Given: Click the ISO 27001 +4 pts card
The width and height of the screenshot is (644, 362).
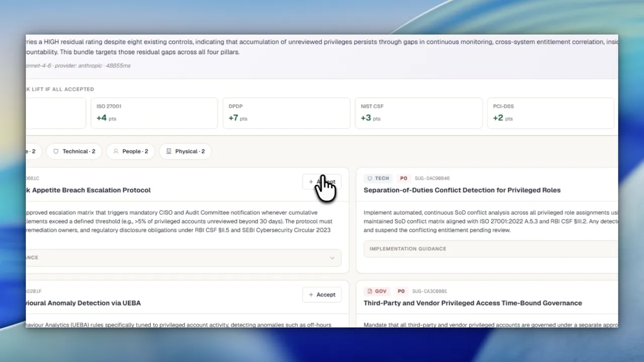Looking at the screenshot, I should 154,113.
